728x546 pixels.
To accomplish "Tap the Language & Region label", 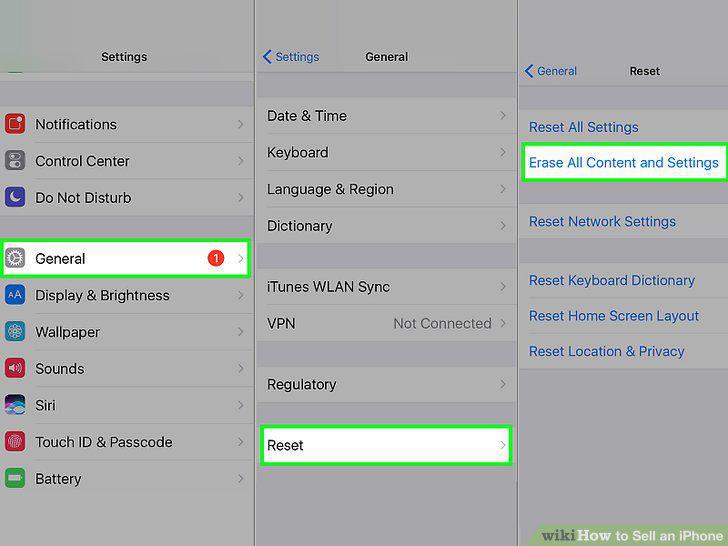I will 330,189.
